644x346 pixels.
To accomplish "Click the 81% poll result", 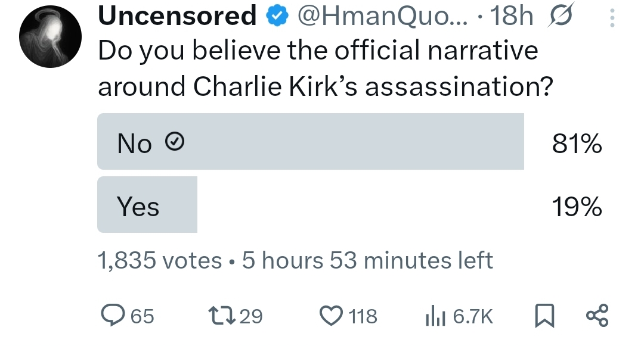I will (x=577, y=144).
